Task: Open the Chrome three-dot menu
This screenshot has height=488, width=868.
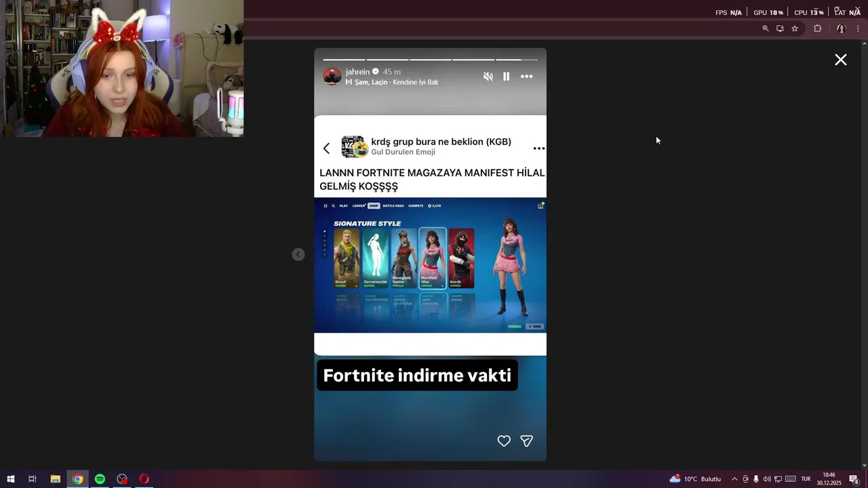Action: point(858,28)
